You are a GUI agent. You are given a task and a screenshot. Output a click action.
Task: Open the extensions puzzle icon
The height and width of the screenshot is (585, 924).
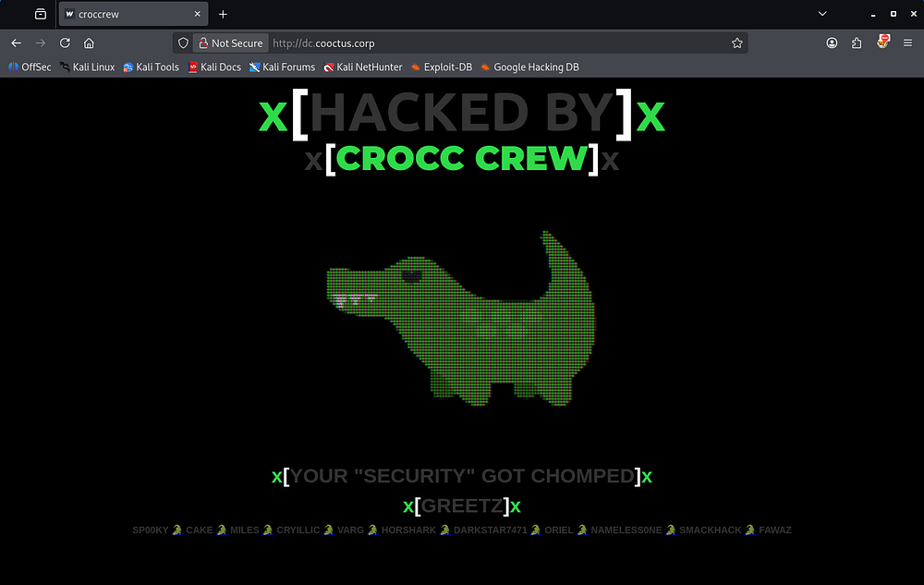(857, 43)
